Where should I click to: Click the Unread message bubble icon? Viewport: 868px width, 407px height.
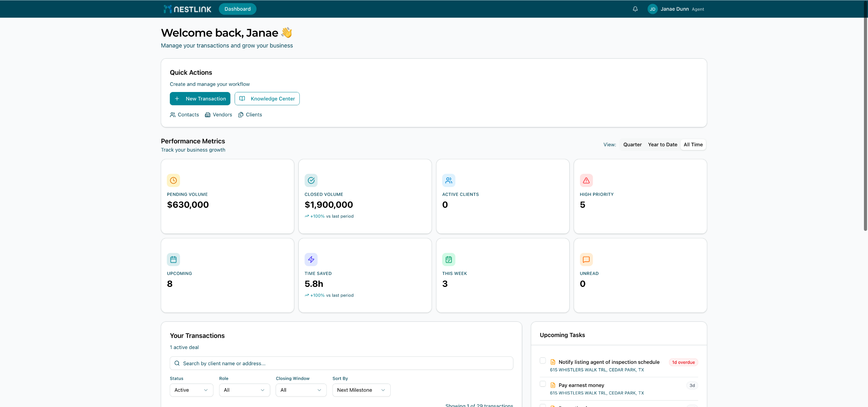[586, 260]
